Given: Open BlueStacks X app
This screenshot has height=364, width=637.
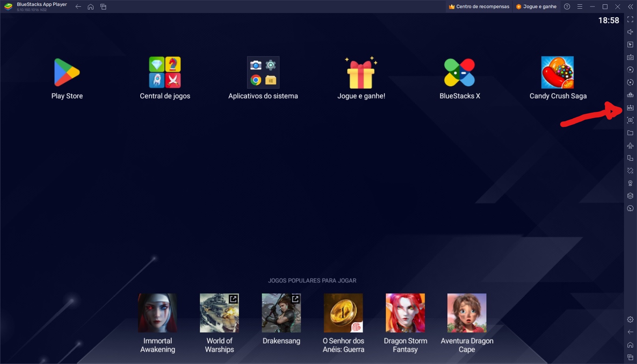Looking at the screenshot, I should [460, 72].
